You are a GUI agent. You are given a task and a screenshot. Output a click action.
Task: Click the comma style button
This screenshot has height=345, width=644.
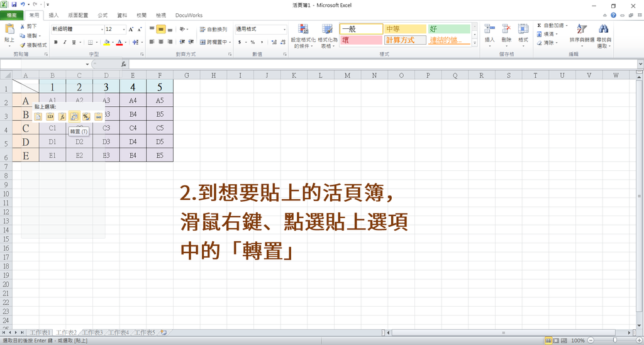click(x=262, y=42)
